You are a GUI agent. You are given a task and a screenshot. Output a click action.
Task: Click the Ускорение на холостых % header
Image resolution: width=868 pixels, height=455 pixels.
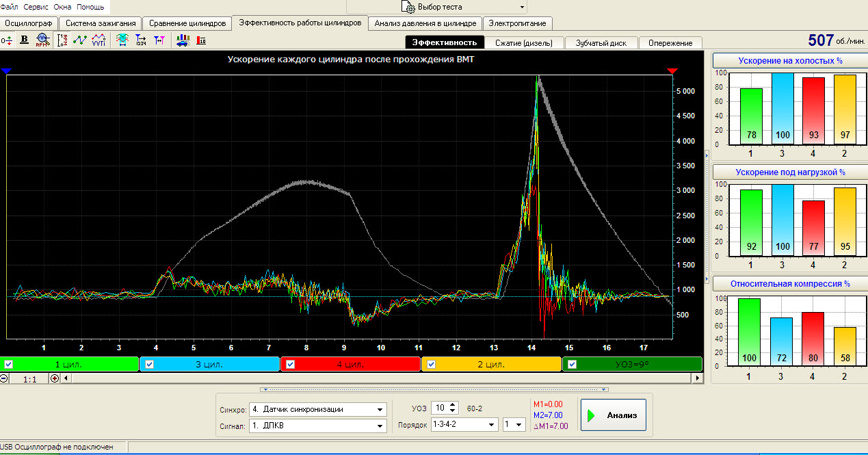click(790, 61)
